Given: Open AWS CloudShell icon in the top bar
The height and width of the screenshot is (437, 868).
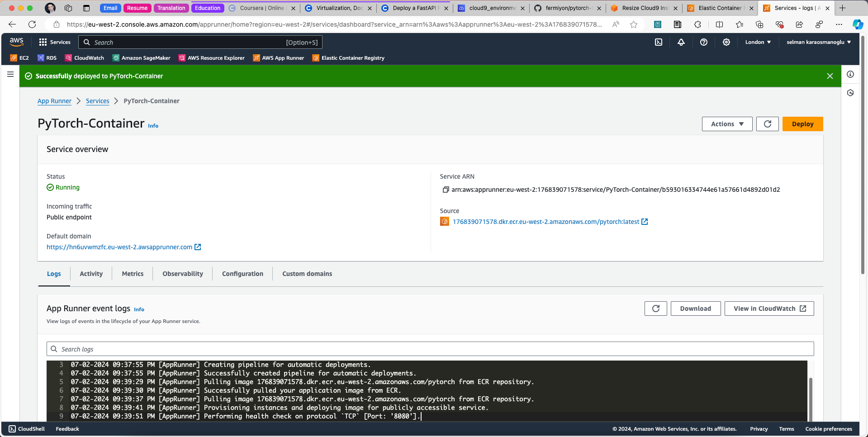Looking at the screenshot, I should point(659,42).
